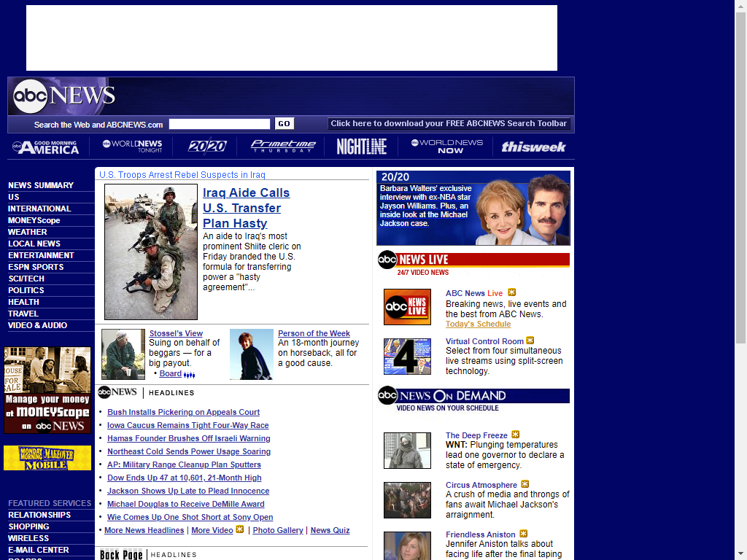Open Jackson Shows Up Late to Plead Innocence
Screen dimensions: 747x560
(x=188, y=491)
